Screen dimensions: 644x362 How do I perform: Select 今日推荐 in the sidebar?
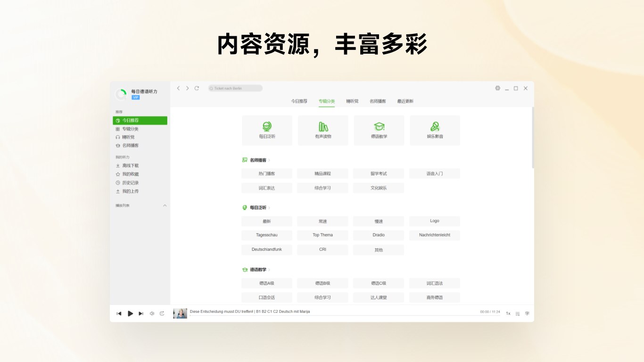(x=140, y=121)
